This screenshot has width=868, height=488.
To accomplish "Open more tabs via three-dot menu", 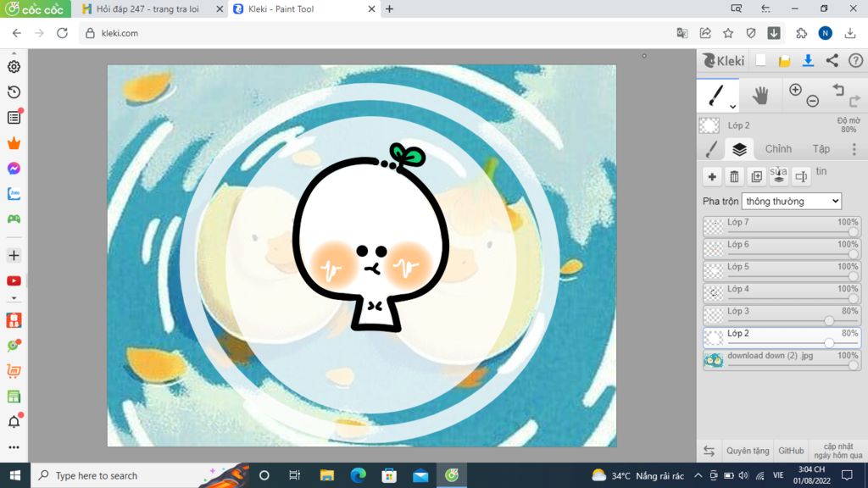I will point(854,149).
